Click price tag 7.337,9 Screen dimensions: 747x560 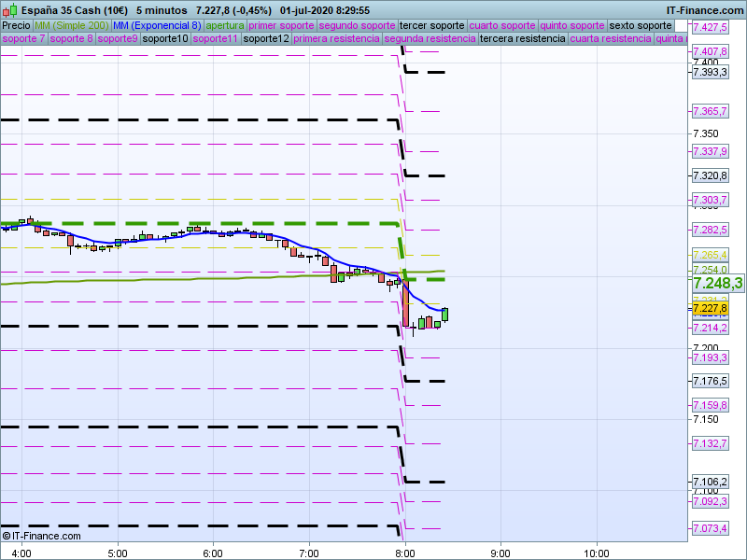click(x=710, y=151)
